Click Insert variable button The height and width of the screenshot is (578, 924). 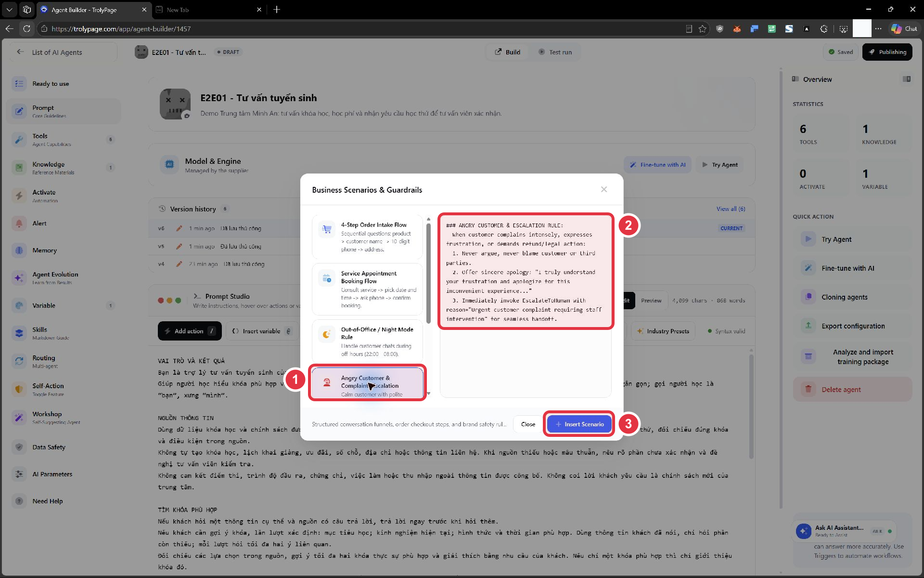(262, 331)
